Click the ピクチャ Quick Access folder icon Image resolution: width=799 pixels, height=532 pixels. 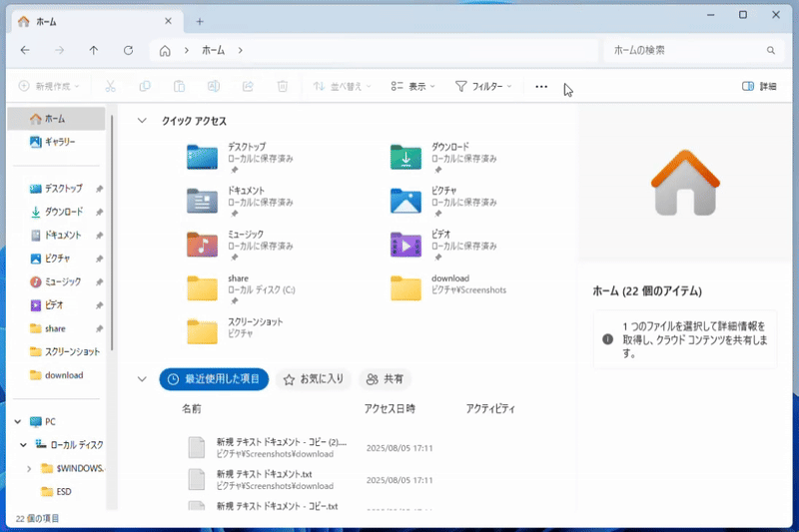point(405,201)
